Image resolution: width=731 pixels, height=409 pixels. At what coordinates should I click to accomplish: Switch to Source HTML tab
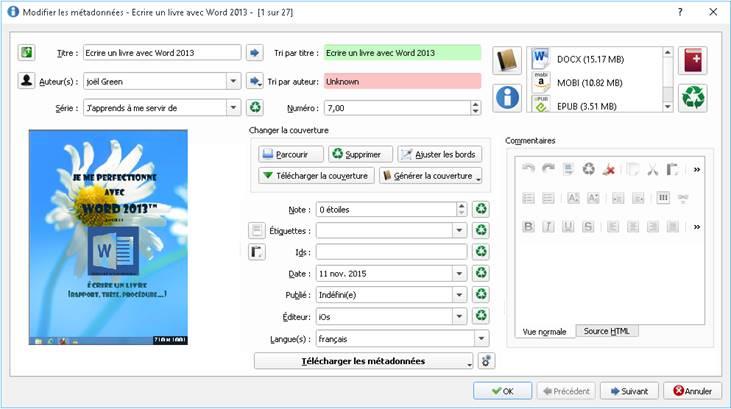[607, 331]
